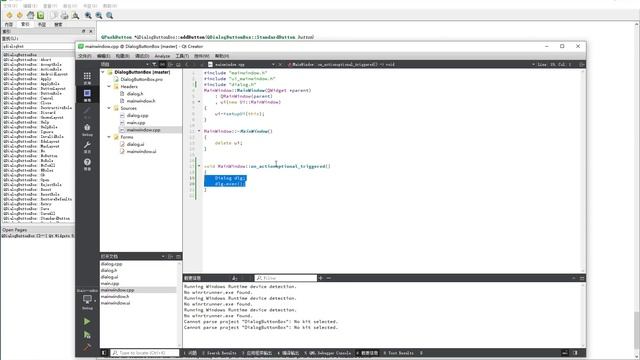This screenshot has width=640, height=360.
Task: Collapse Headers folder in project tree
Action: point(109,87)
